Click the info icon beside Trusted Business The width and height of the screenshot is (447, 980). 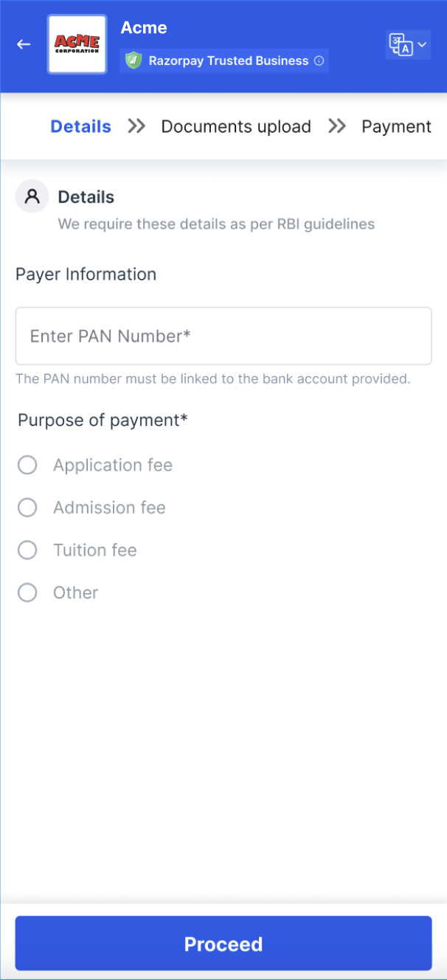click(319, 61)
